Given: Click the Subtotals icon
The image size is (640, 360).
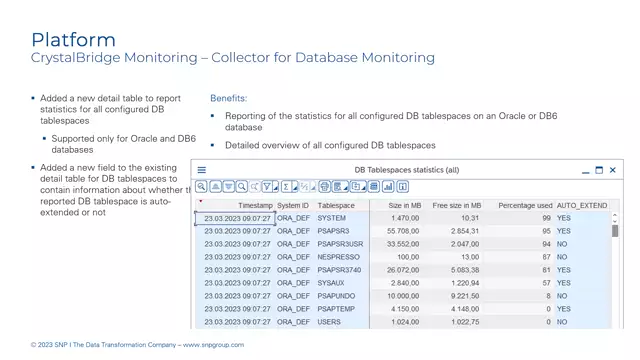Looking at the screenshot, I should pyautogui.click(x=304, y=187).
